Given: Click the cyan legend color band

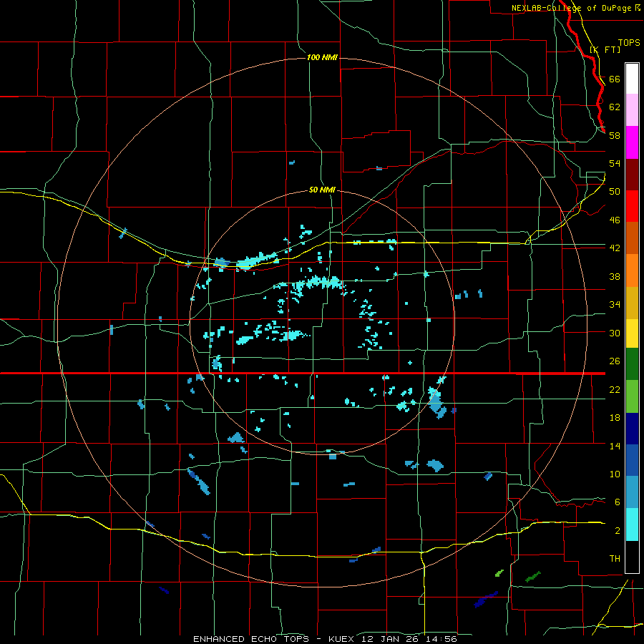Looking at the screenshot, I should 632,525.
